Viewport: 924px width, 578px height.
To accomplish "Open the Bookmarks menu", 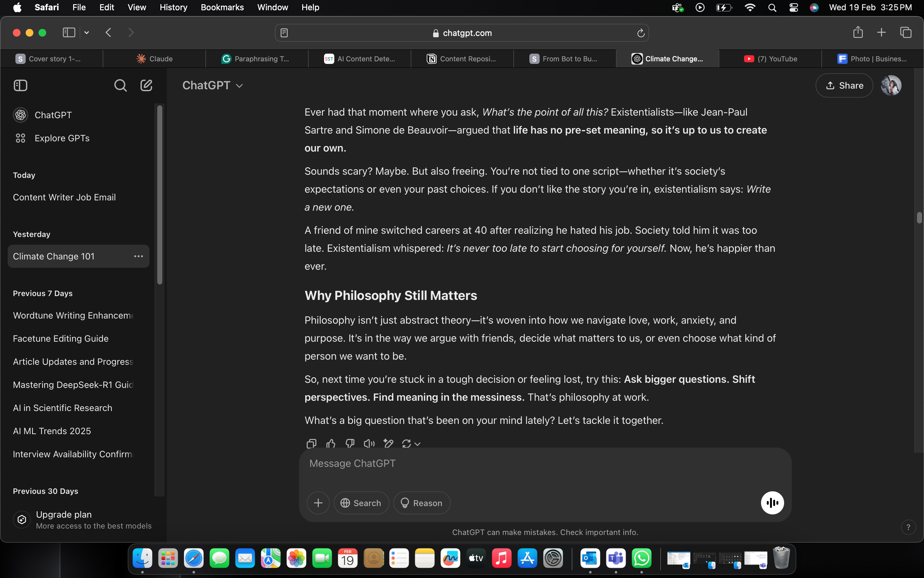I will tap(222, 7).
